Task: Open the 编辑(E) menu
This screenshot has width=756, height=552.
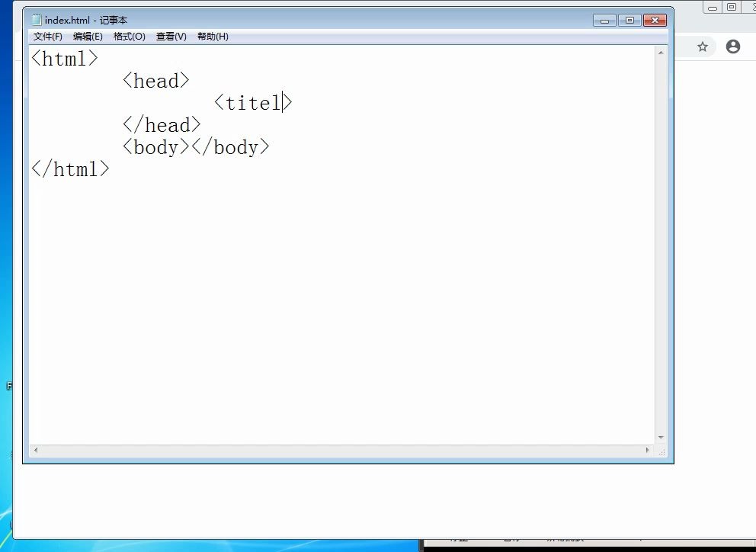Action: 88,36
